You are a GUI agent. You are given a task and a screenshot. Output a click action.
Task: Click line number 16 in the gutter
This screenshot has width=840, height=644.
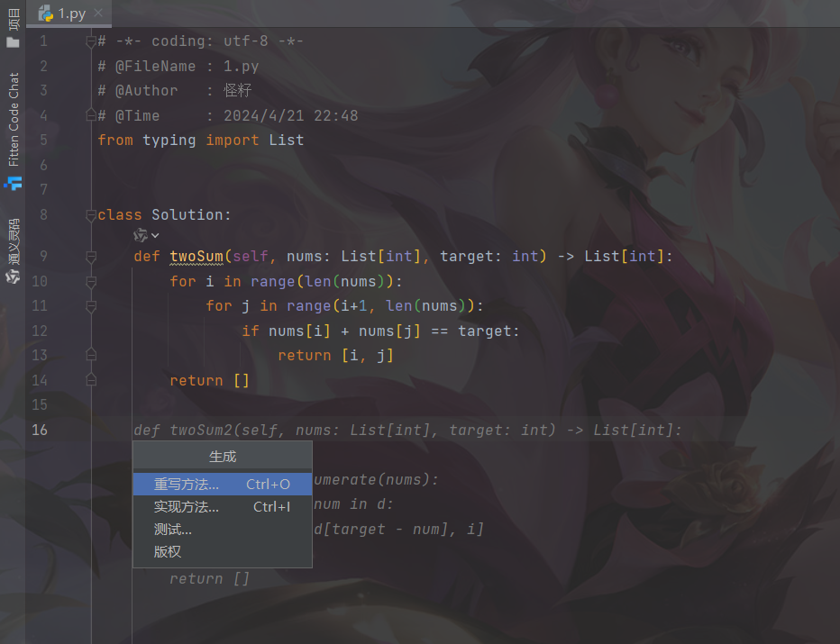(39, 430)
